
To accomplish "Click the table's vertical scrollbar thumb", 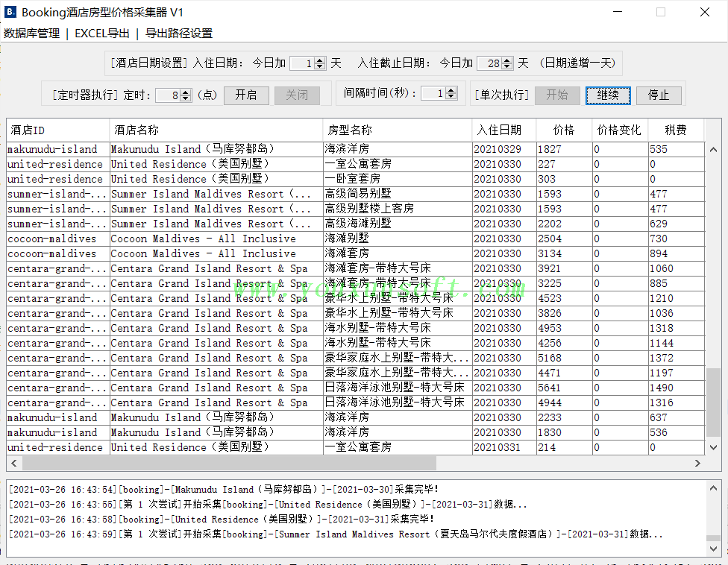I will click(x=713, y=403).
